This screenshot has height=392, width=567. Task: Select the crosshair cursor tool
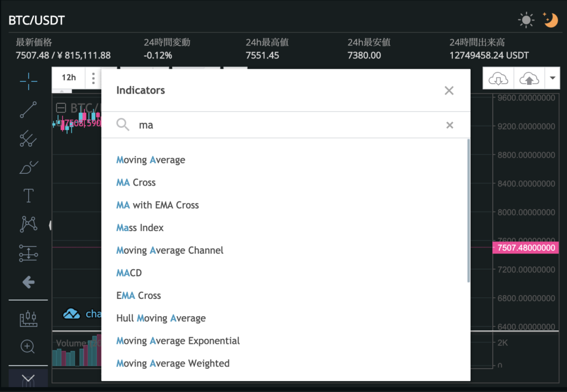click(28, 81)
